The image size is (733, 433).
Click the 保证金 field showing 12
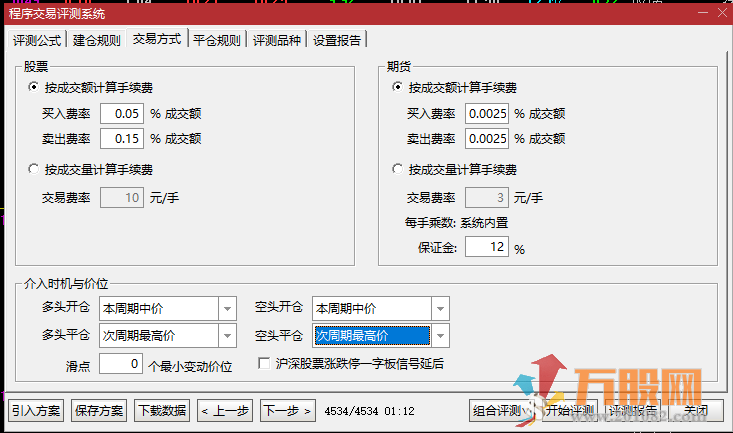(487, 246)
